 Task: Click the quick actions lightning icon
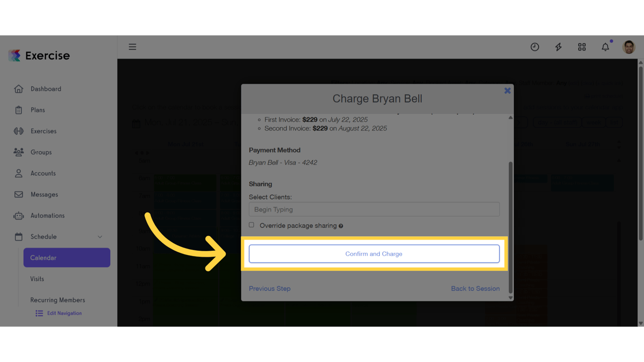pyautogui.click(x=558, y=47)
